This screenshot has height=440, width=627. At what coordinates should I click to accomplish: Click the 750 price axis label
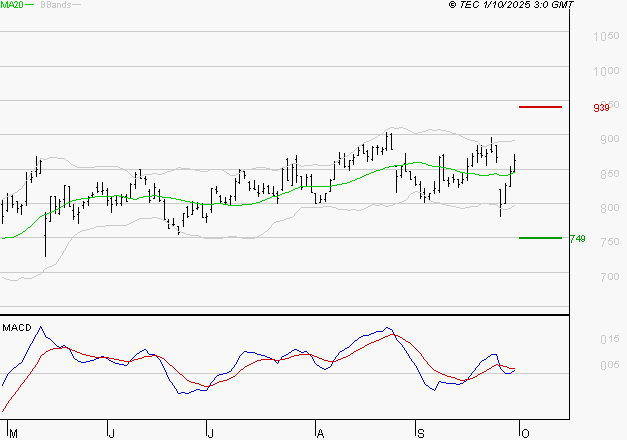tap(610, 242)
